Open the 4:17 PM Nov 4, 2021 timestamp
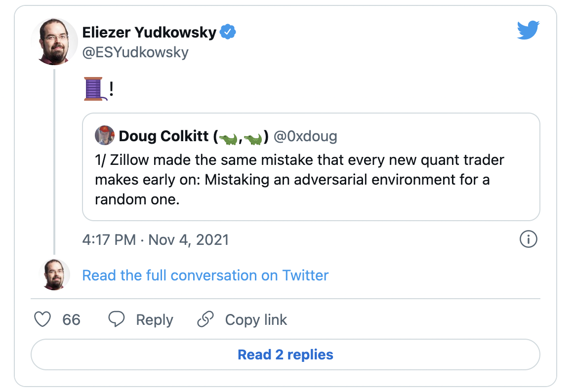Viewport: 573px width, 392px height. click(155, 240)
